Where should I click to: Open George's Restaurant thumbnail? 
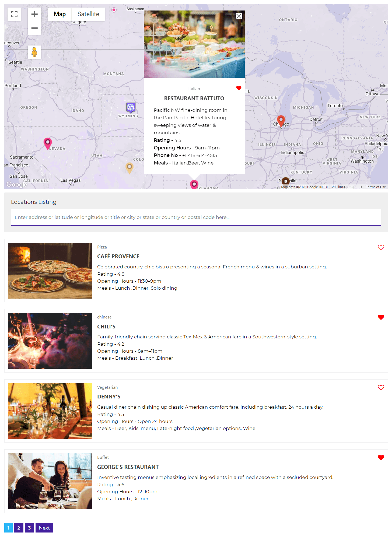tap(50, 481)
